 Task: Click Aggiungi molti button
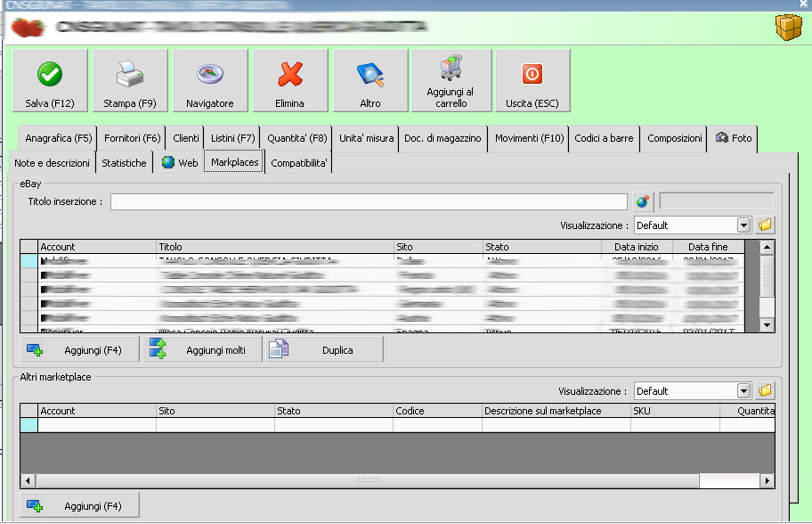pyautogui.click(x=203, y=350)
